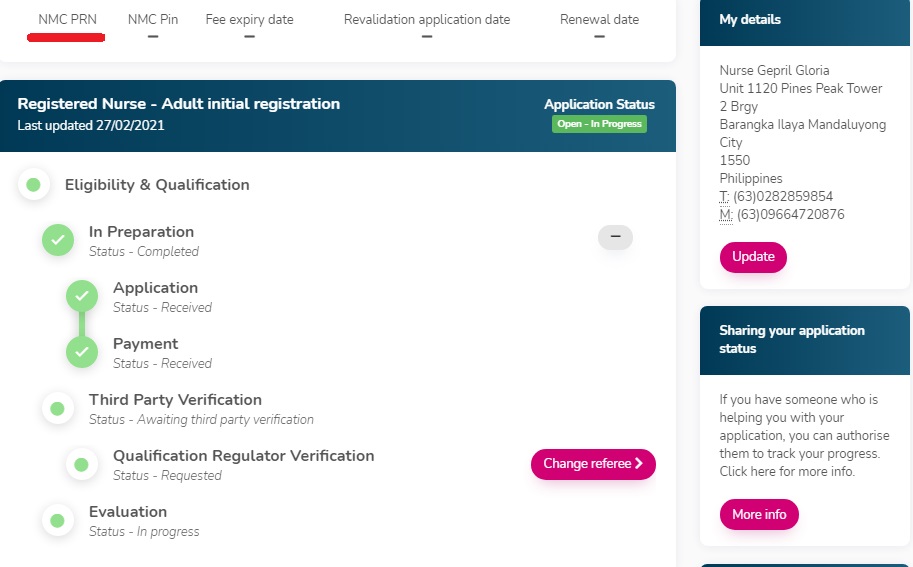Click the Open - In Progress status badge

[x=599, y=124]
